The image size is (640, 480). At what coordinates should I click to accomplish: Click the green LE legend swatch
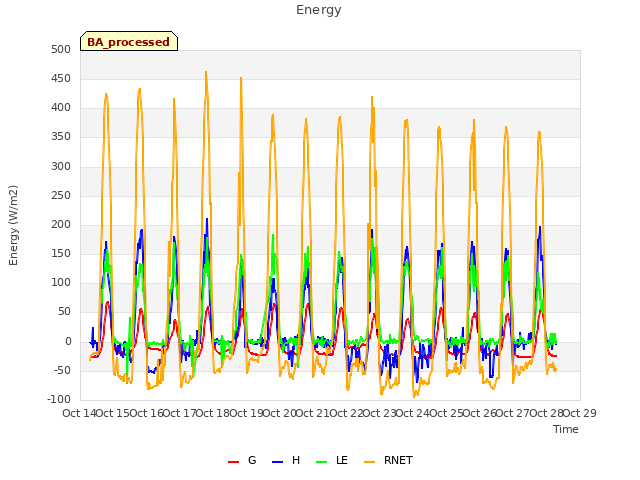coord(322,462)
